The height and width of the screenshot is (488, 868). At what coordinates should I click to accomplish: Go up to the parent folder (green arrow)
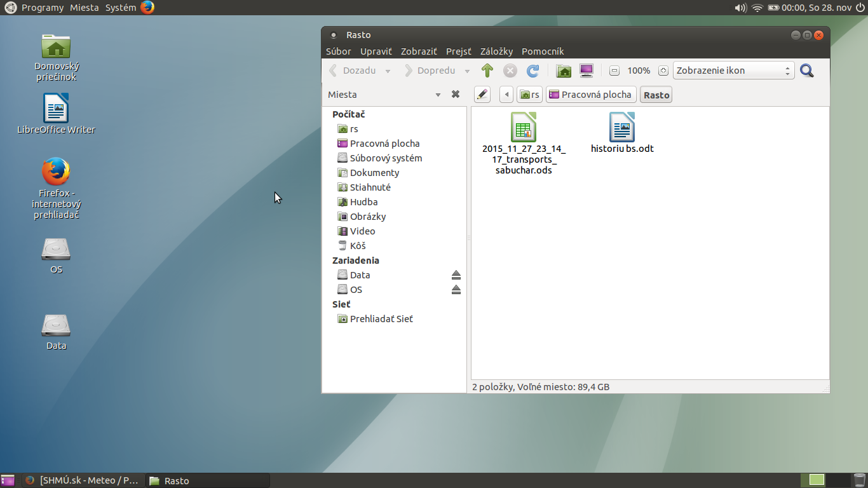pos(487,71)
